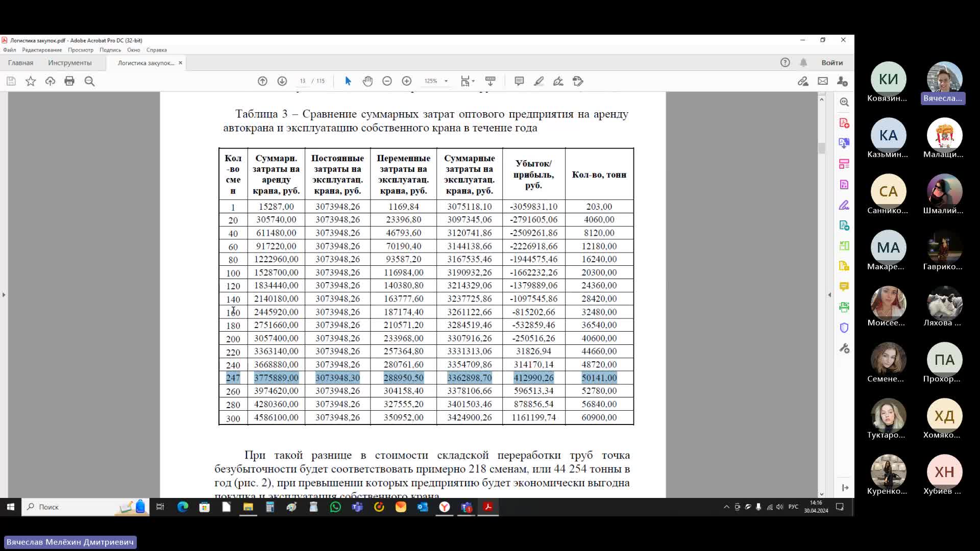This screenshot has width=980, height=551.
Task: Click the read mode scrolling icon
Action: pyautogui.click(x=490, y=81)
